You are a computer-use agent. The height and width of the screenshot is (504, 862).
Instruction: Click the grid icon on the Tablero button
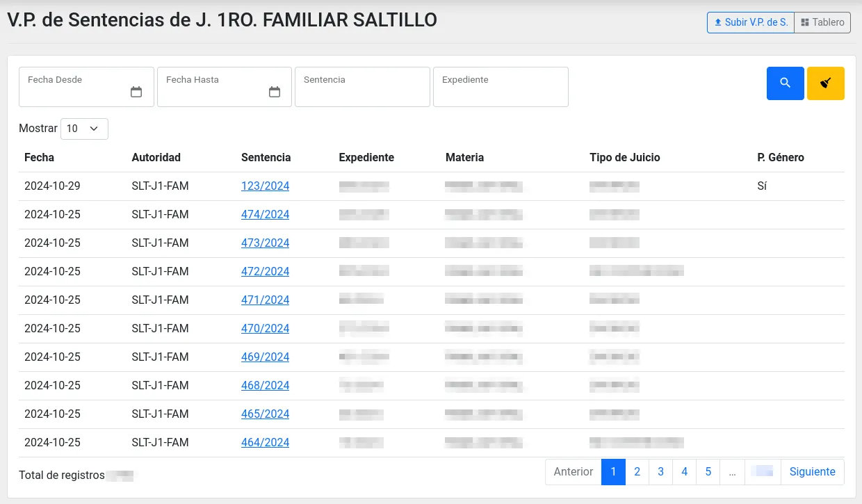tap(806, 22)
